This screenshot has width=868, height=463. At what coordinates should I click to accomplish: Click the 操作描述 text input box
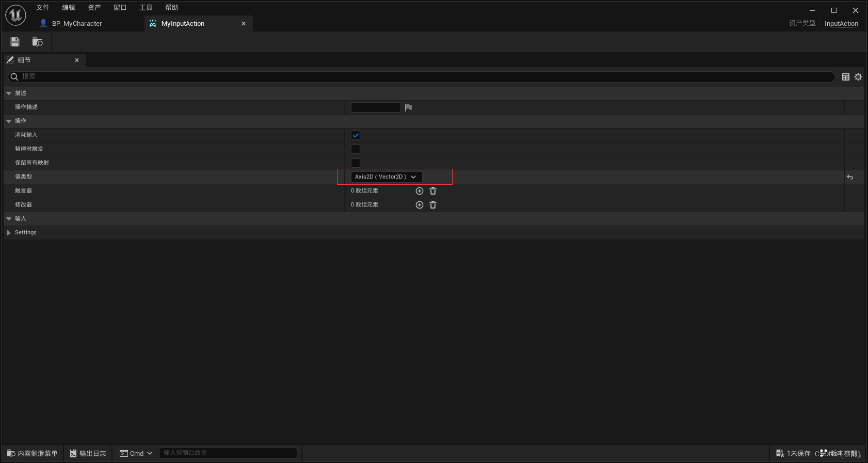pyautogui.click(x=376, y=107)
